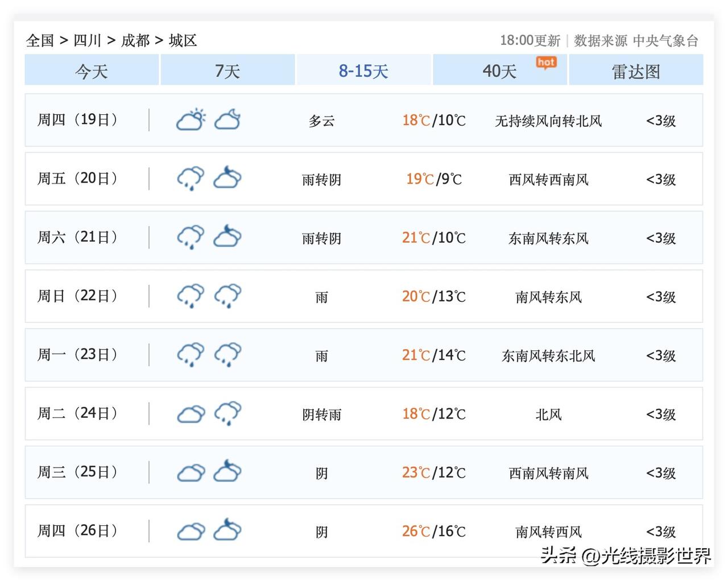Open the 四川 breadcrumb link
Screen dimensions: 728x581
pos(88,40)
